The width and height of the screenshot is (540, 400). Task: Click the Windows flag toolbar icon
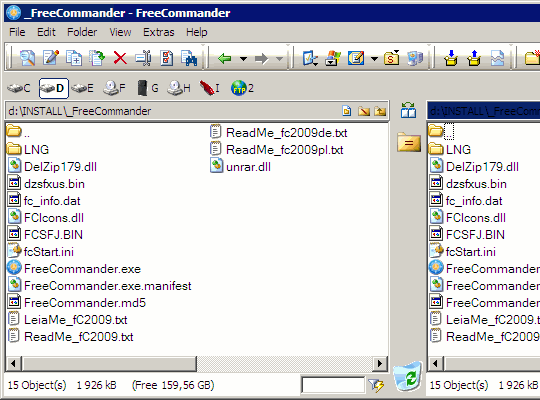[x=333, y=58]
